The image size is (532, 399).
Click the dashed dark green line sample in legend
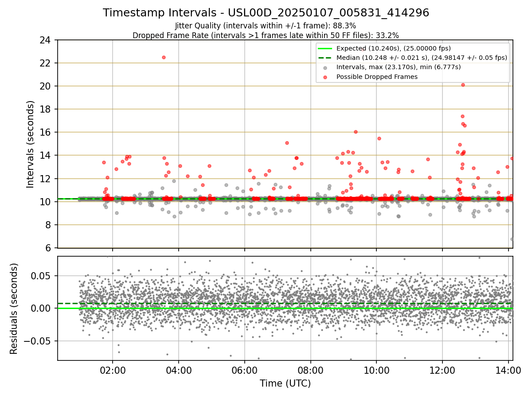coord(325,58)
